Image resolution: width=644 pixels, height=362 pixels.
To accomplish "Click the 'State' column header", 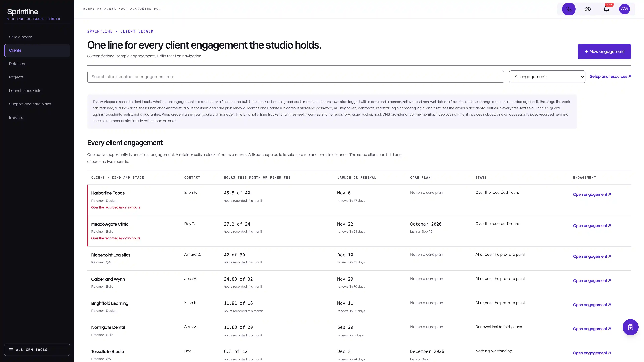I will point(481,178).
